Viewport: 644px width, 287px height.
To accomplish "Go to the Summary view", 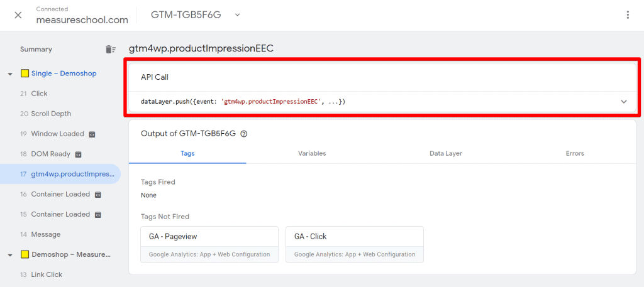I will click(36, 50).
